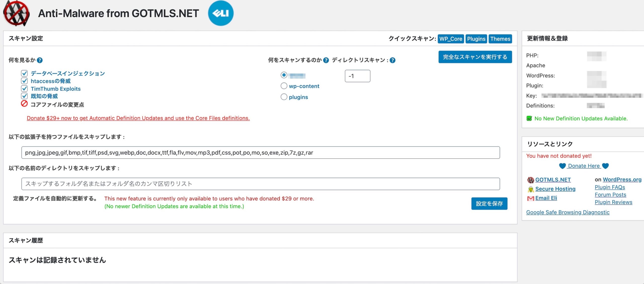The height and width of the screenshot is (284, 644).
Task: Run Themes quick scan
Action: tap(500, 39)
